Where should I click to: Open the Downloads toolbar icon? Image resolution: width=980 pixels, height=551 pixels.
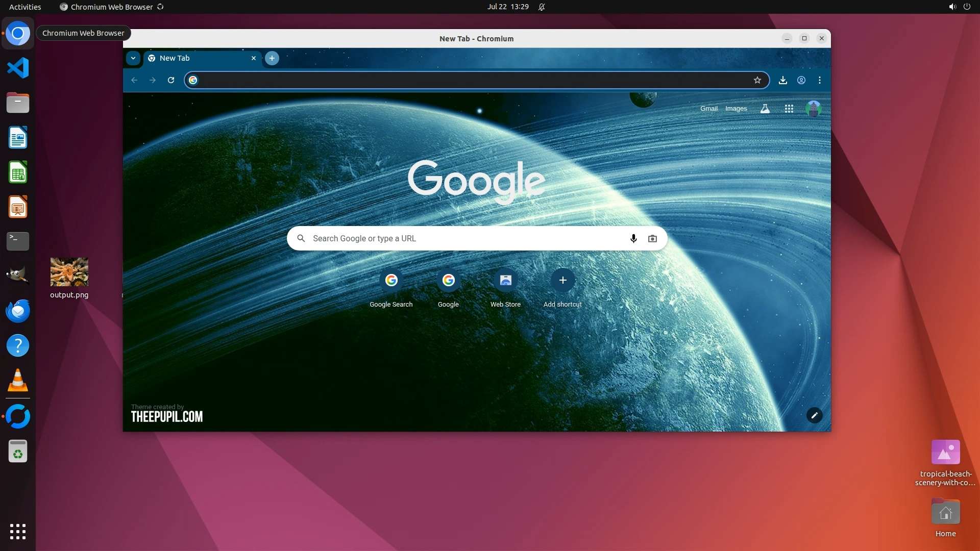783,80
